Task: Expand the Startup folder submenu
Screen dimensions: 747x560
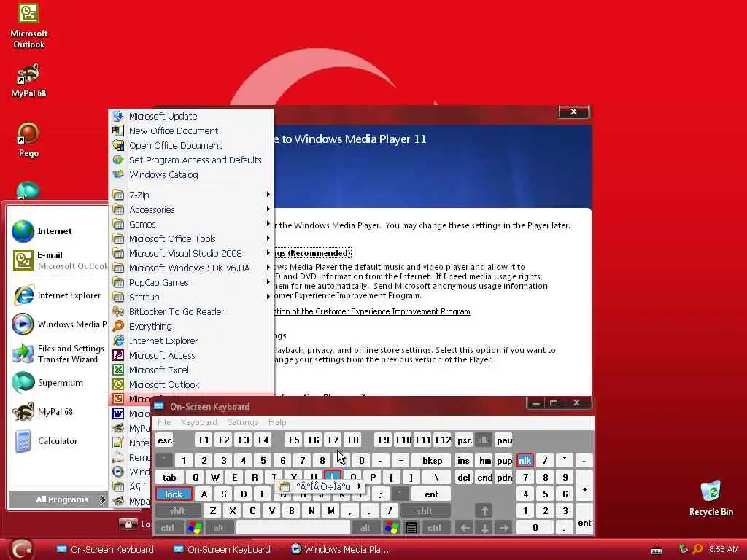Action: (x=192, y=297)
